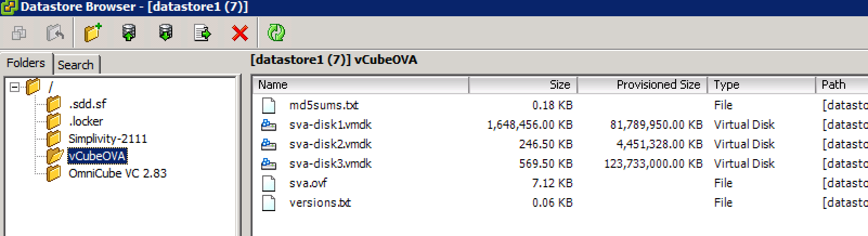The height and width of the screenshot is (236, 868).
Task: Collapse the root folder tree node
Action: point(15,87)
